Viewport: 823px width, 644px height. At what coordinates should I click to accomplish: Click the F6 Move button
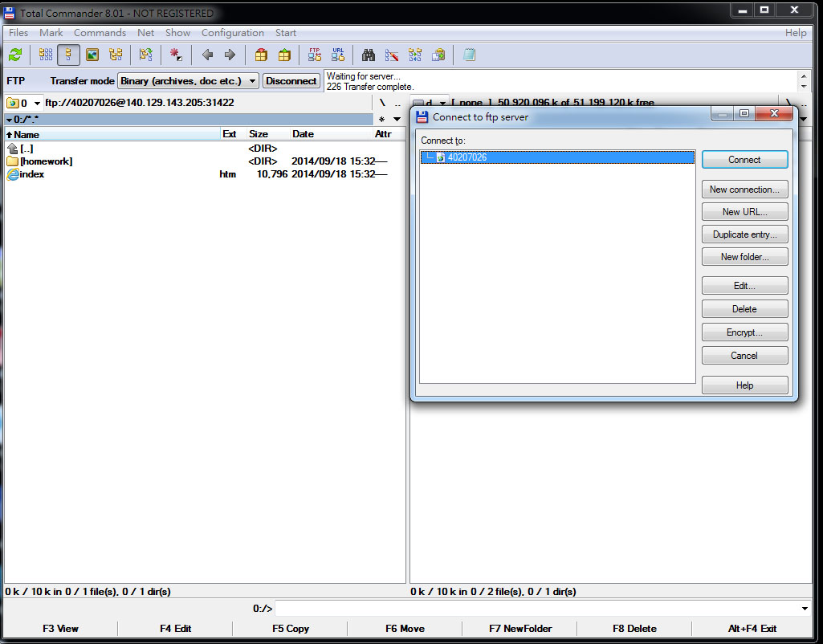pyautogui.click(x=405, y=628)
